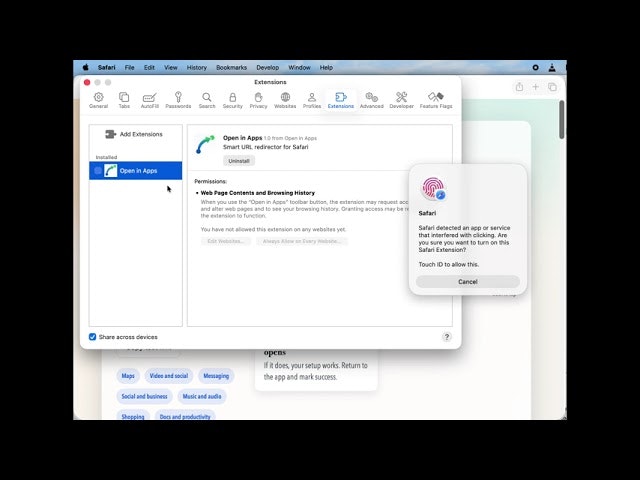This screenshot has height=480, width=640.
Task: Open the Security settings pane
Action: (233, 100)
